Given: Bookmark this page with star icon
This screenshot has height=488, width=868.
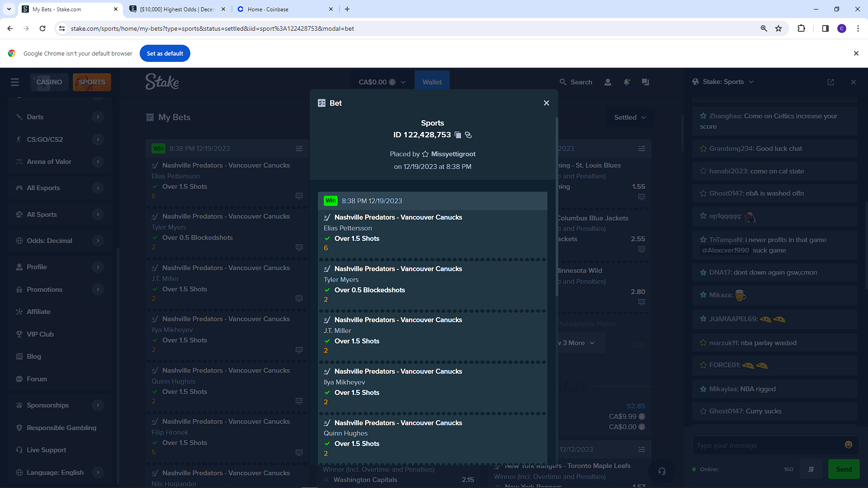Looking at the screenshot, I should coord(778,28).
